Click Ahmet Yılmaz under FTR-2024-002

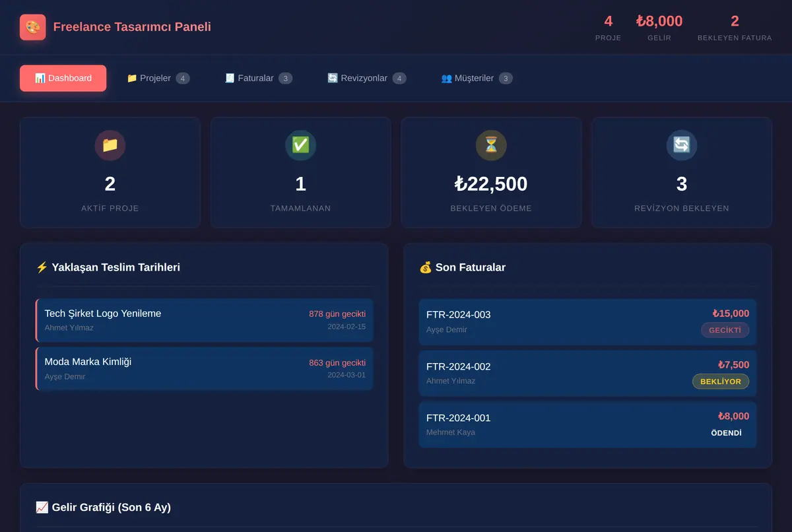(451, 381)
